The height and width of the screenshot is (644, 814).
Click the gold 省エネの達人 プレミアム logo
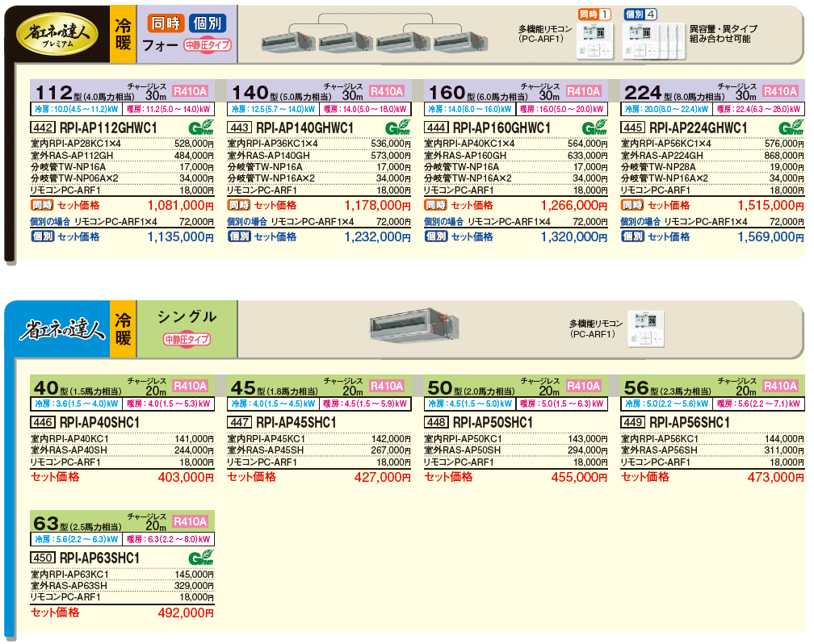coord(57,34)
